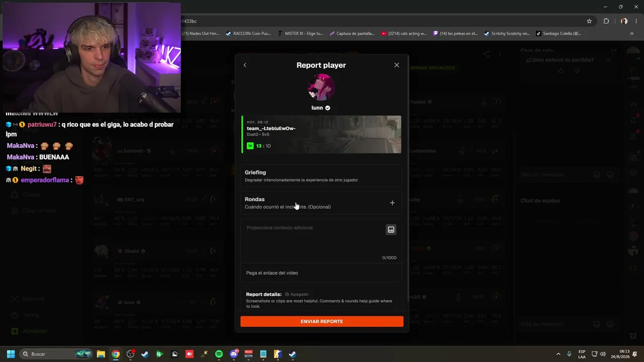Open the las peleas en el... Twitch bookmark

(455, 34)
